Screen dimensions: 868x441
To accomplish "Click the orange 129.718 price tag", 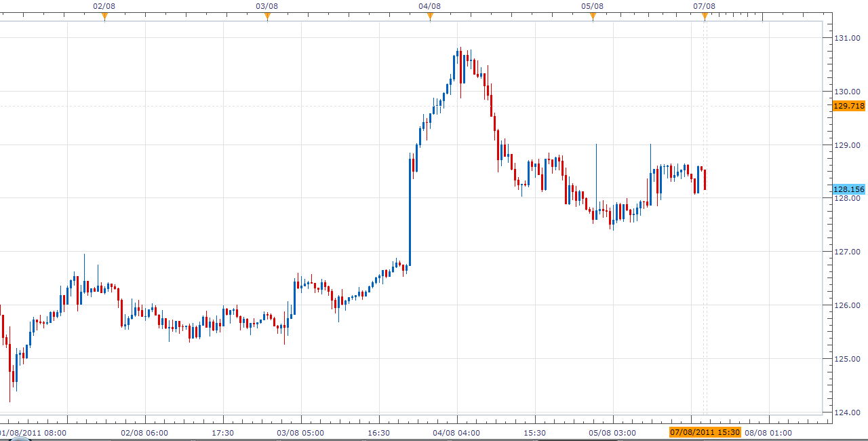I will pos(848,106).
